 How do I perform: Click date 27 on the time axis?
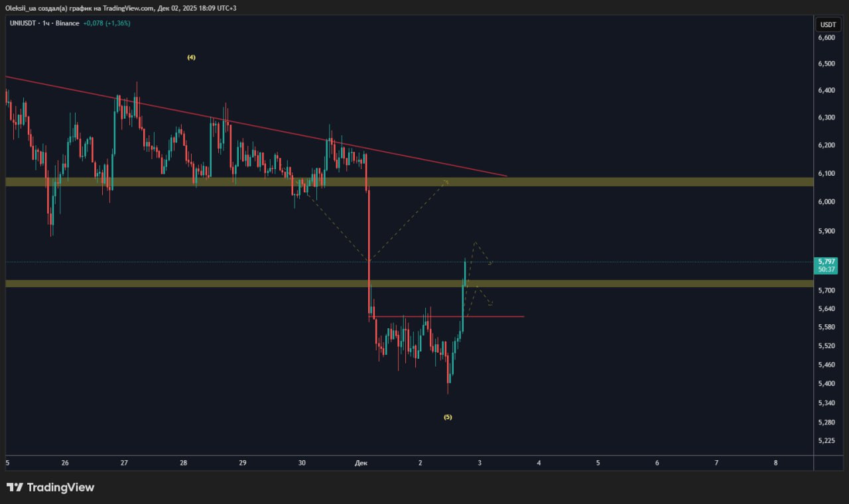point(124,463)
